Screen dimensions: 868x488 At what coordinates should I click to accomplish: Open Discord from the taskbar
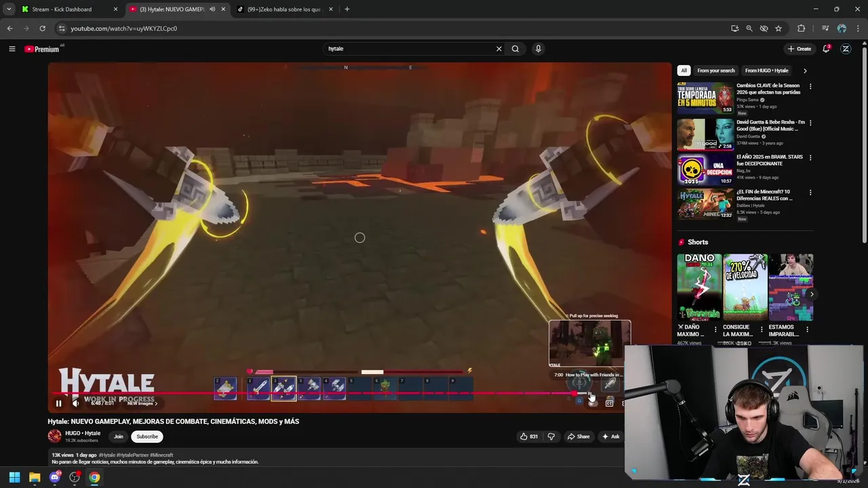(55, 477)
